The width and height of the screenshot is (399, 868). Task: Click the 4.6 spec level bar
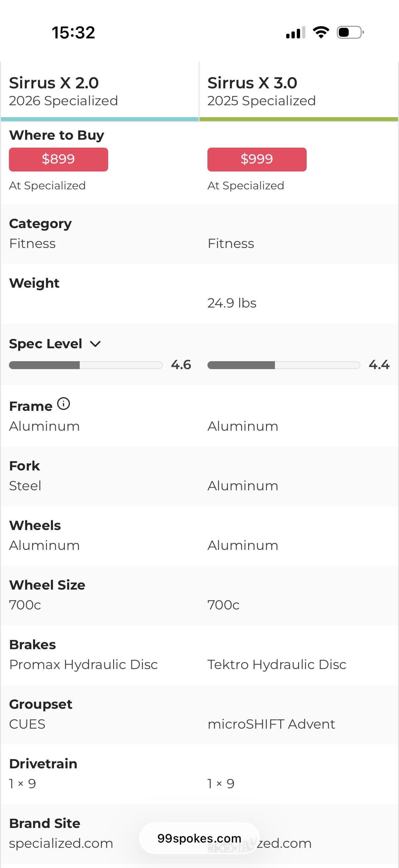coord(86,365)
